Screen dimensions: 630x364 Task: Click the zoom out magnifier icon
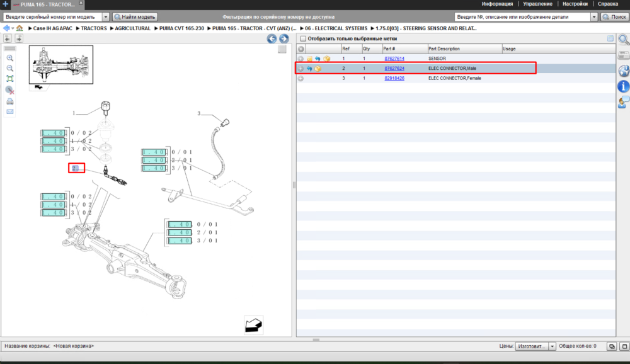pos(10,68)
